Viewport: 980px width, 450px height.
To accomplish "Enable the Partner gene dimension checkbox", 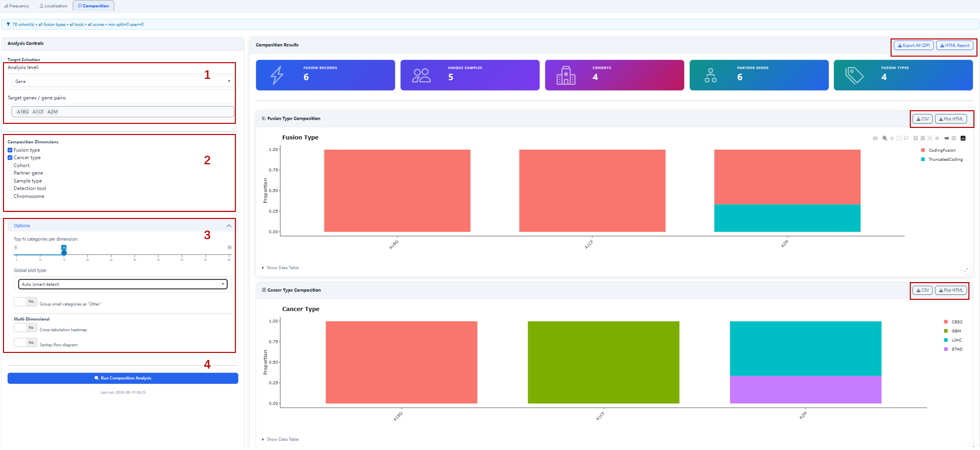I will pos(10,173).
